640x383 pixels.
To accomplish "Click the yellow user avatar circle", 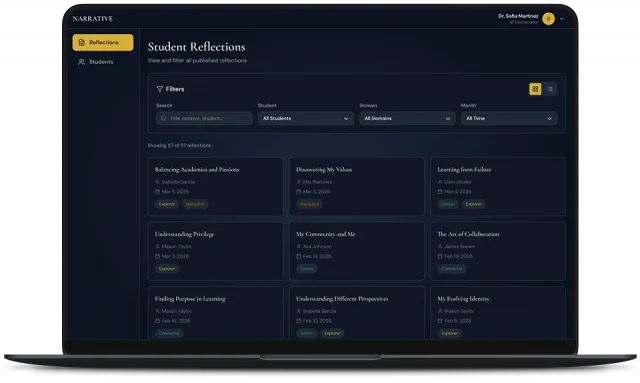I will point(548,19).
